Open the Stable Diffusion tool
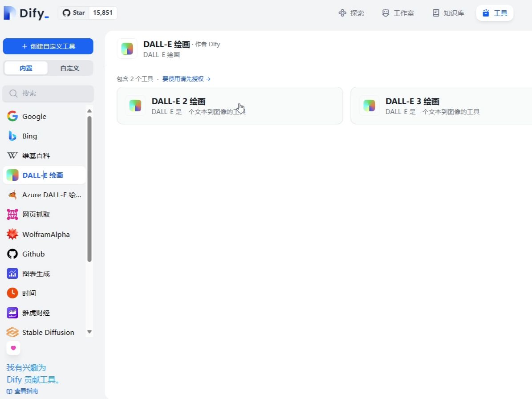 coord(48,332)
